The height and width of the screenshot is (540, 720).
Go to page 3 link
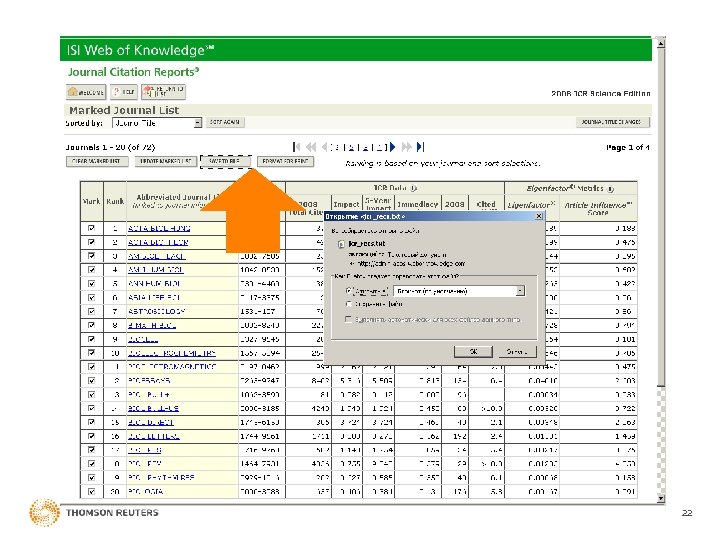click(x=365, y=147)
